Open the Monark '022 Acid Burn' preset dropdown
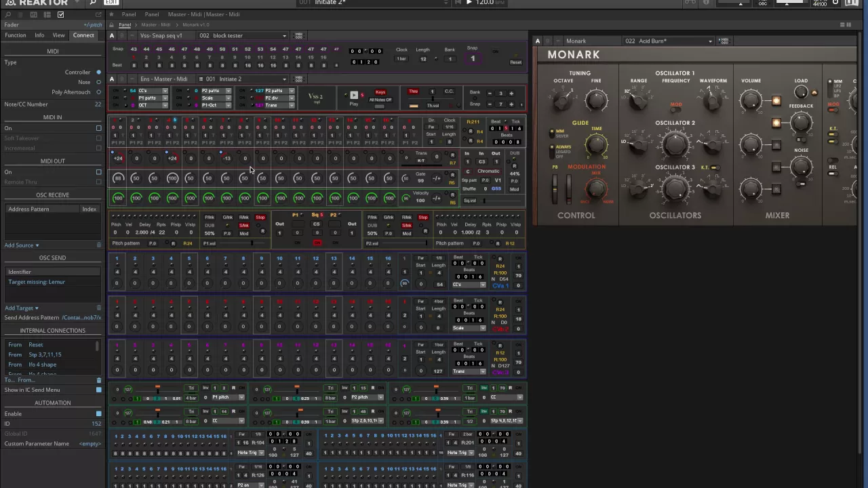Viewport: 868px width, 488px height. click(x=669, y=41)
